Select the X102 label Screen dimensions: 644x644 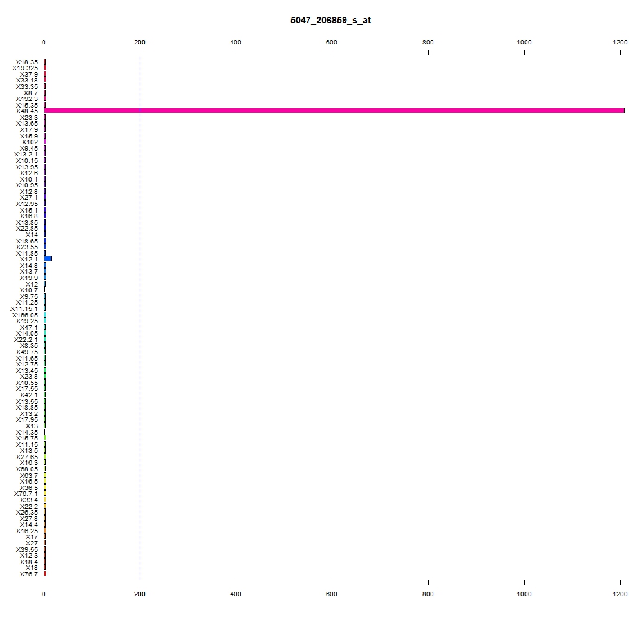(x=30, y=142)
